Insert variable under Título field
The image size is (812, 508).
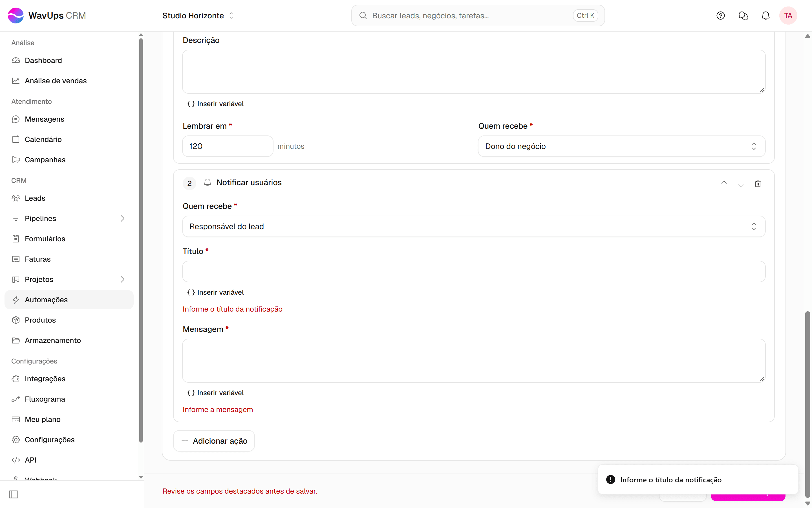pyautogui.click(x=215, y=292)
